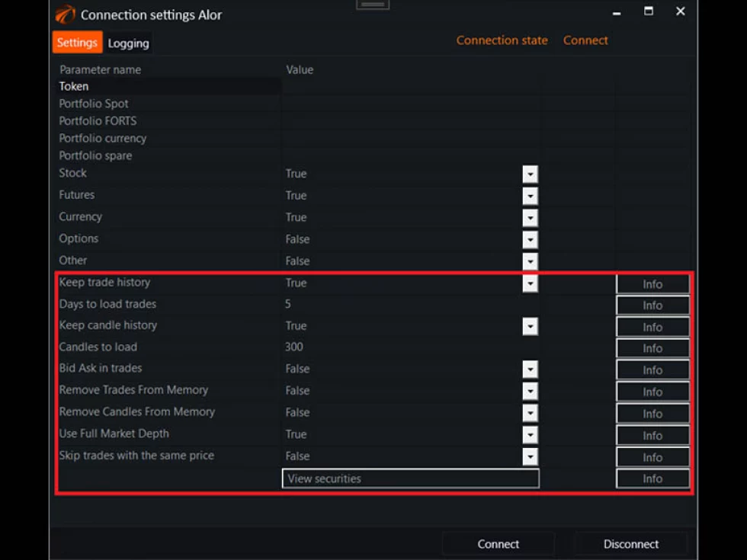
Task: Click the Portfolio FORTS value field
Action: (411, 121)
